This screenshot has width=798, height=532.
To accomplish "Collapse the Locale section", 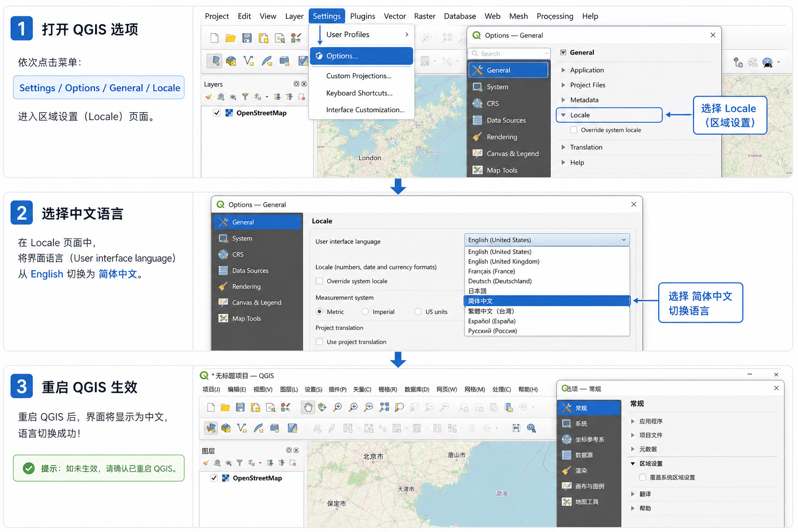I will pos(563,115).
